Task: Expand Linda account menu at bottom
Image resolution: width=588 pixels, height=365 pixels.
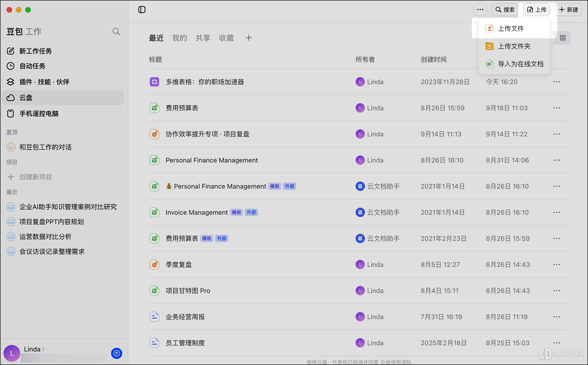Action: pyautogui.click(x=34, y=349)
